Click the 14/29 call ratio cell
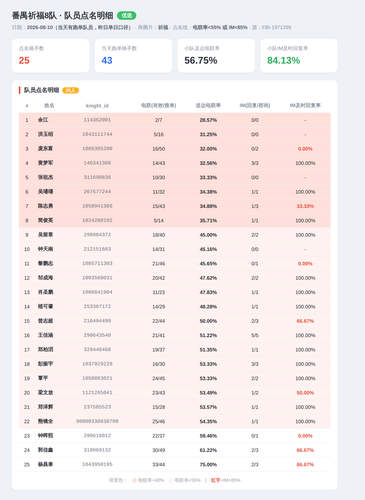 click(159, 306)
